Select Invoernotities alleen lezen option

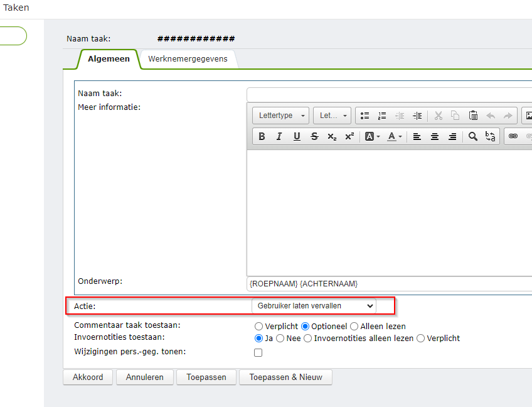point(308,339)
